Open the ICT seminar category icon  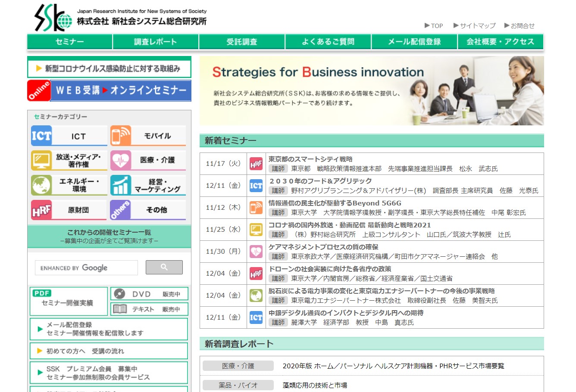41,136
